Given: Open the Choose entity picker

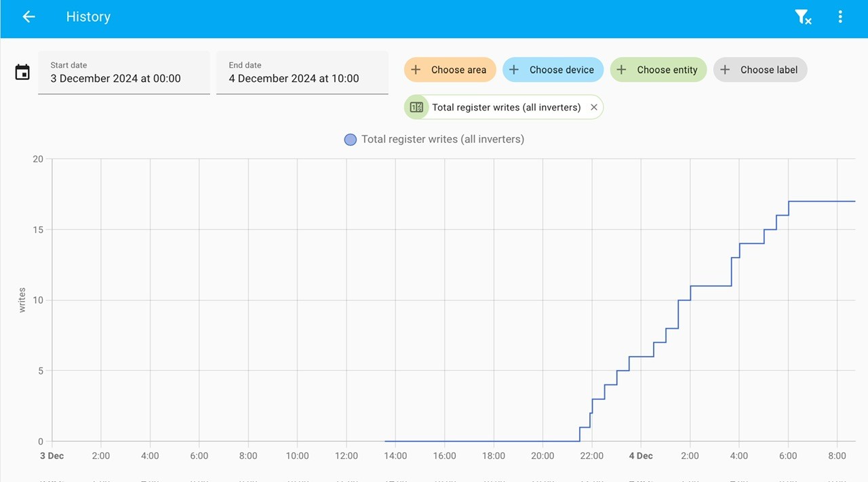Looking at the screenshot, I should [658, 70].
